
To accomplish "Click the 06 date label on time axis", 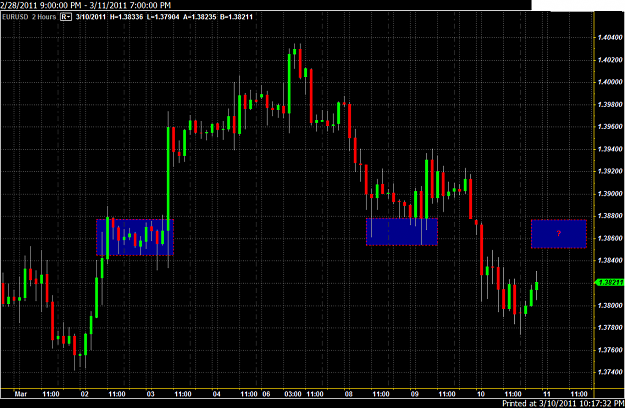I will pyautogui.click(x=266, y=394).
